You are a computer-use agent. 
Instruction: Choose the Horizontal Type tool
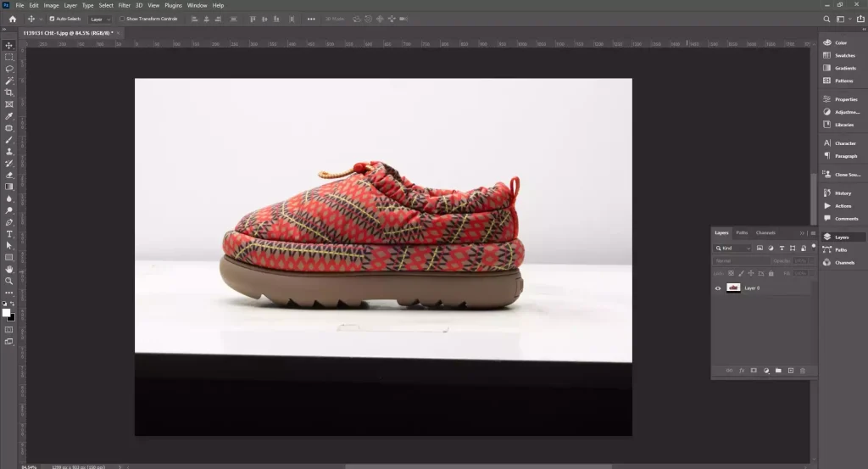9,233
